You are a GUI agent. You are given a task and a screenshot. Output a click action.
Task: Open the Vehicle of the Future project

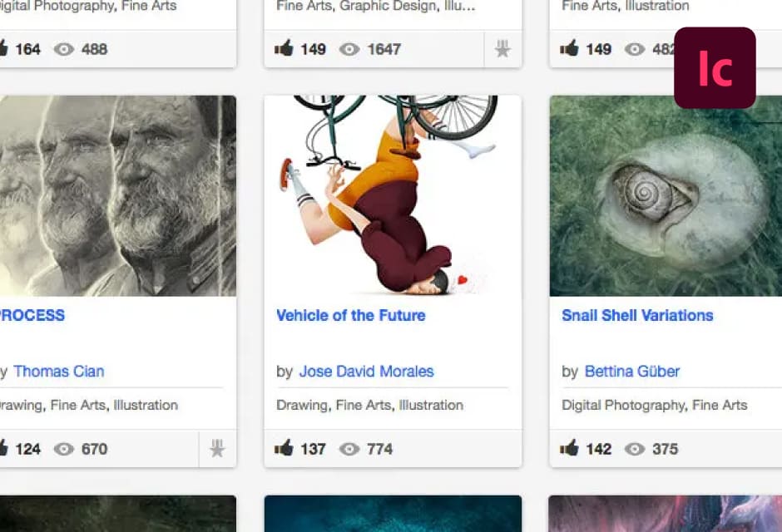coord(350,315)
